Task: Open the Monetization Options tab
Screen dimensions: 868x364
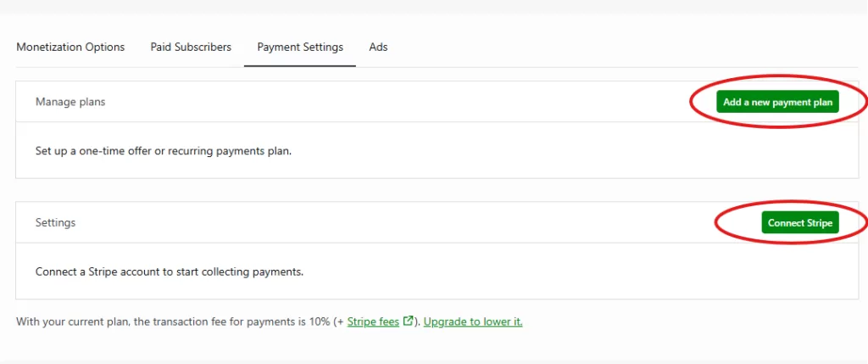Action: coord(70,48)
